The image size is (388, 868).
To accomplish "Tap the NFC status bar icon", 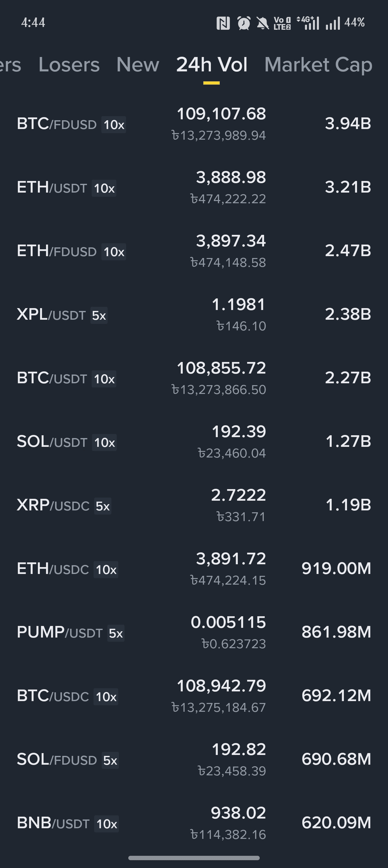I will [x=223, y=23].
